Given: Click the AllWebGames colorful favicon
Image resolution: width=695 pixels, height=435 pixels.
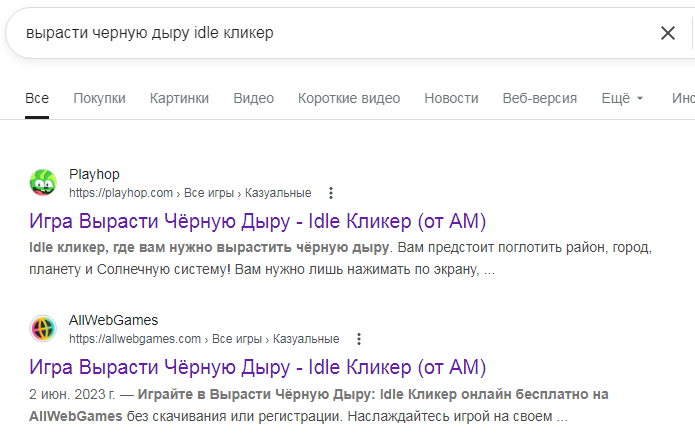Looking at the screenshot, I should [x=43, y=329].
